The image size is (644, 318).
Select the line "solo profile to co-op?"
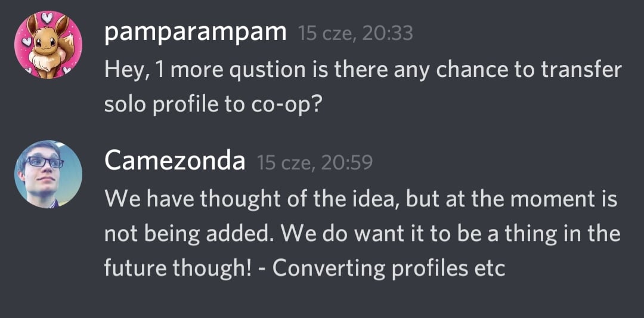[212, 106]
